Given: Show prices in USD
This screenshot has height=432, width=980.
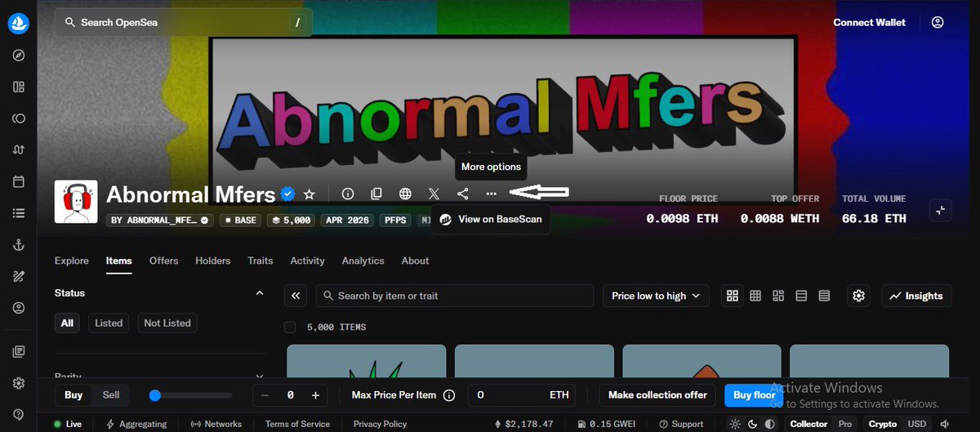Looking at the screenshot, I should coord(917,424).
